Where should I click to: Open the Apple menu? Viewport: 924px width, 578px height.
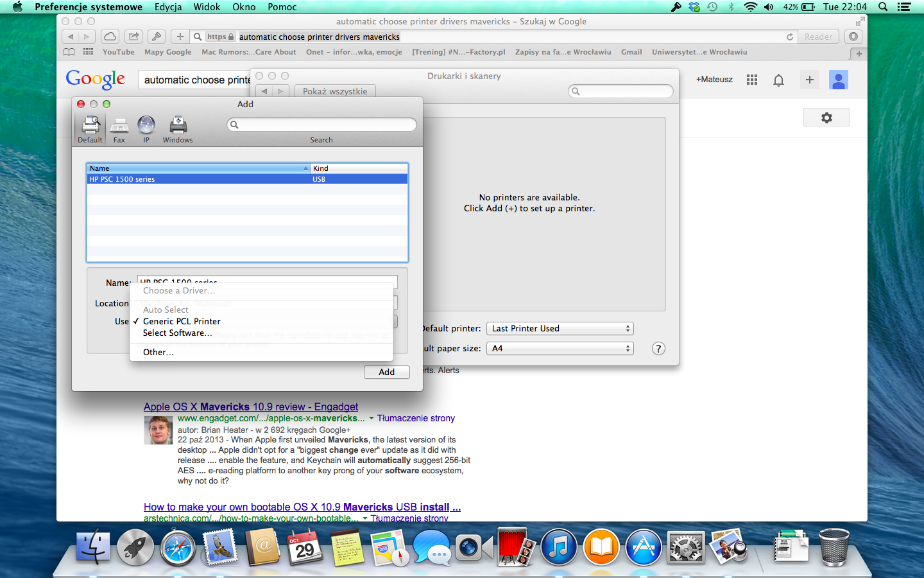tap(17, 7)
